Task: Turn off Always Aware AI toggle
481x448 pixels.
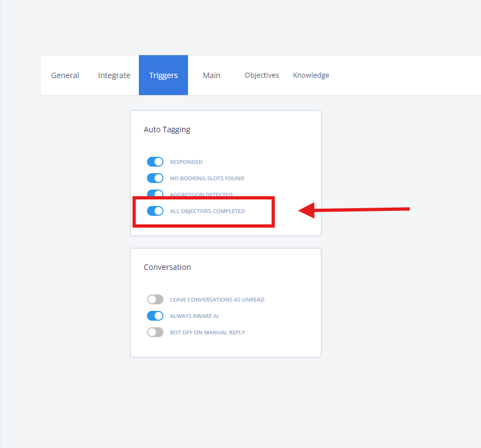Action: pyautogui.click(x=155, y=316)
